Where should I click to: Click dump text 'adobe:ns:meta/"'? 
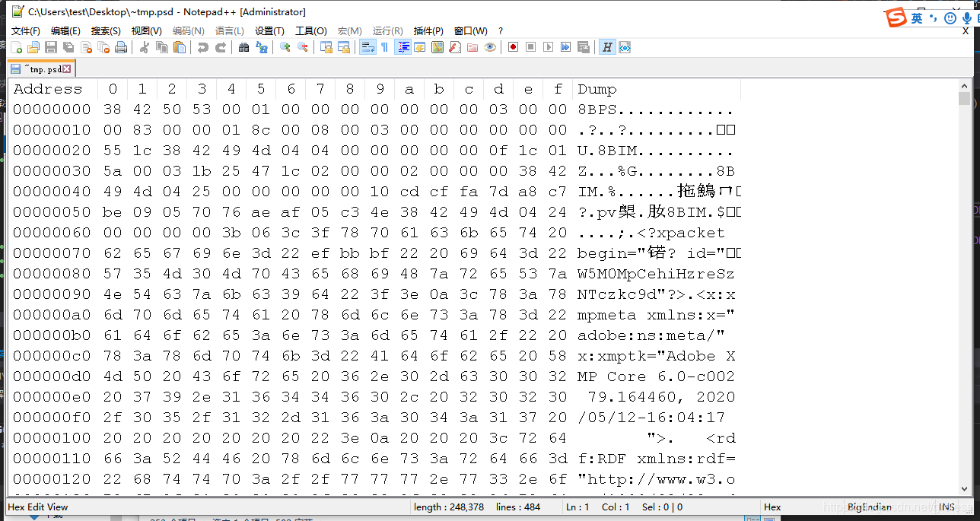click(651, 335)
